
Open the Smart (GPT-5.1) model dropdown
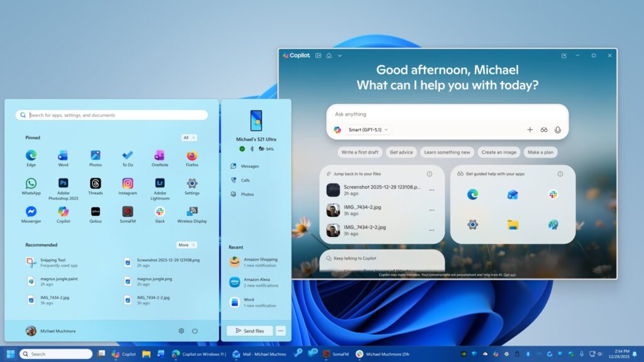click(x=369, y=129)
